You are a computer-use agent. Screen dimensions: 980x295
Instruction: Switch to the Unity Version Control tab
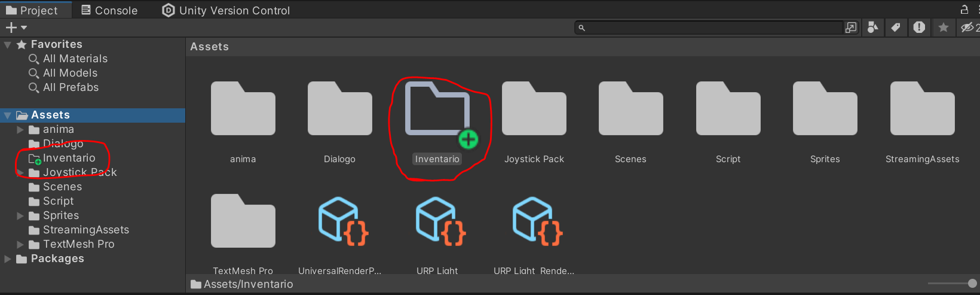(226, 10)
